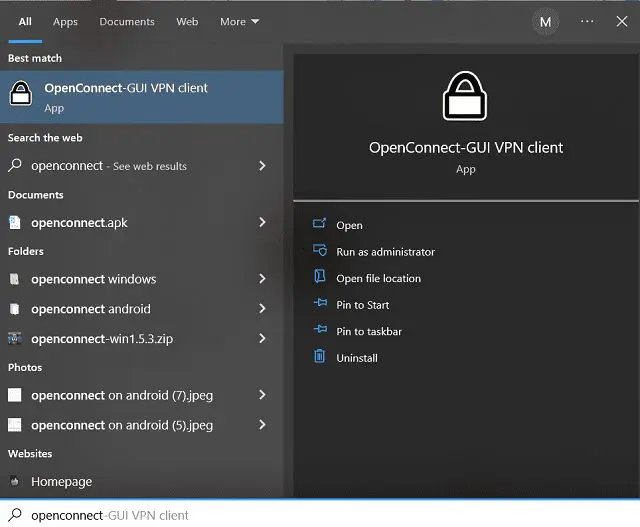Click the large OpenConnect padlock icon
The height and width of the screenshot is (527, 640).
[x=465, y=97]
